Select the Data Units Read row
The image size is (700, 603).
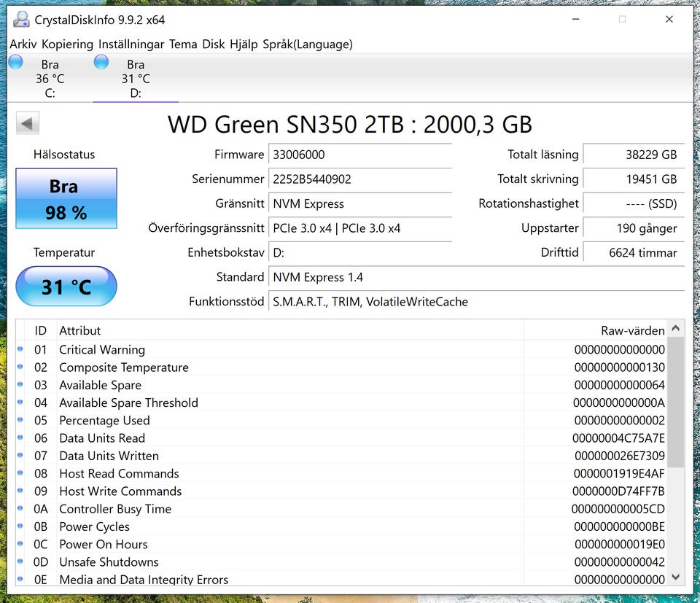coord(341,438)
